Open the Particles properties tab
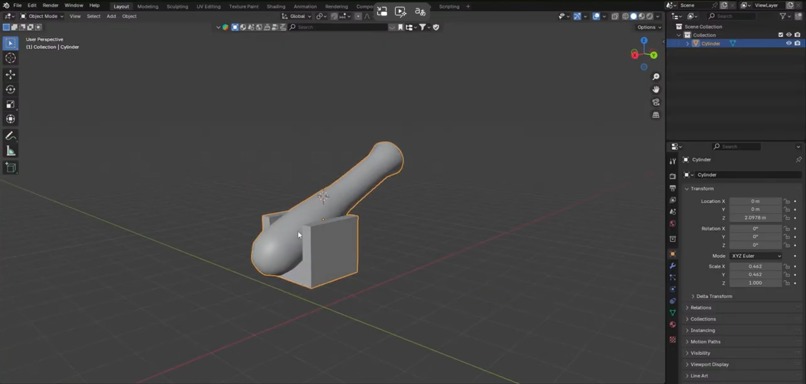This screenshot has height=384, width=806. (x=672, y=278)
